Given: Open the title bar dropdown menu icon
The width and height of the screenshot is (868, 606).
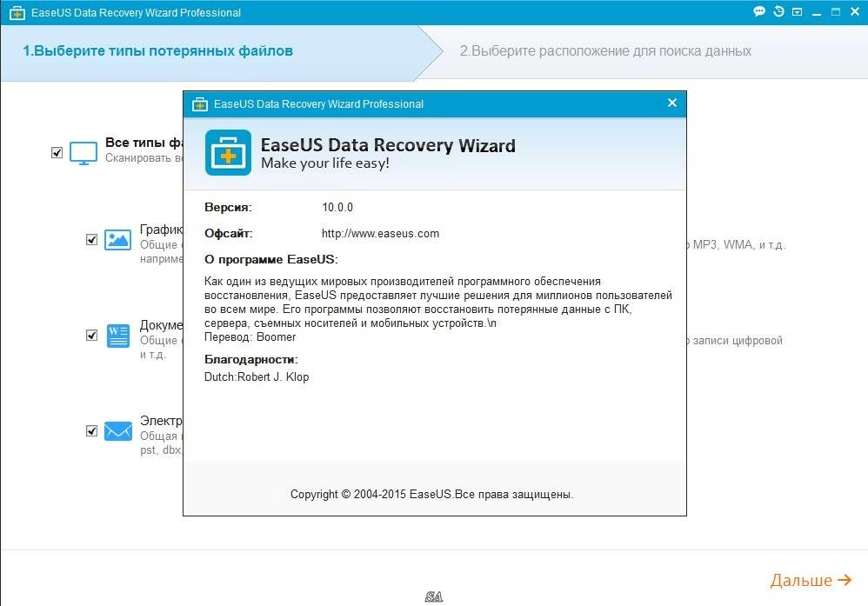Looking at the screenshot, I should coord(798,11).
